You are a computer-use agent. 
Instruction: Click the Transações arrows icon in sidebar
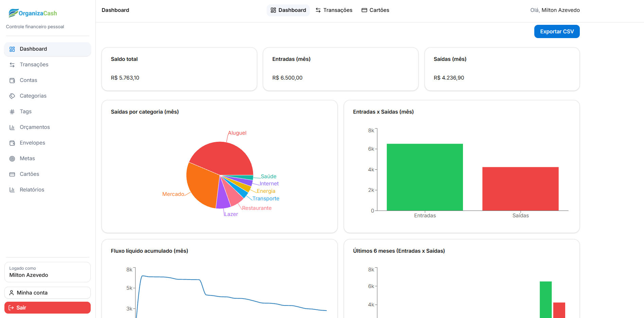12,65
